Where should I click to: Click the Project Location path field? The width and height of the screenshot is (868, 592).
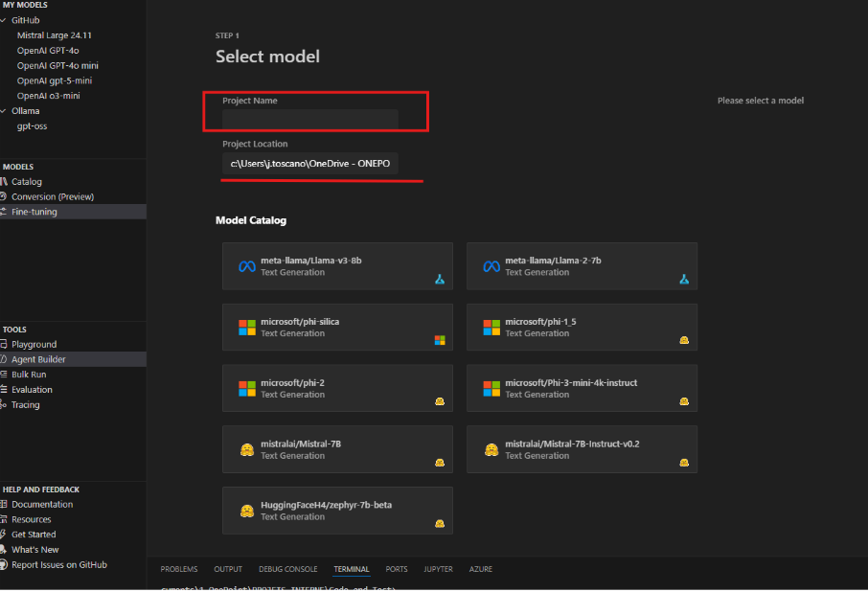(x=310, y=164)
